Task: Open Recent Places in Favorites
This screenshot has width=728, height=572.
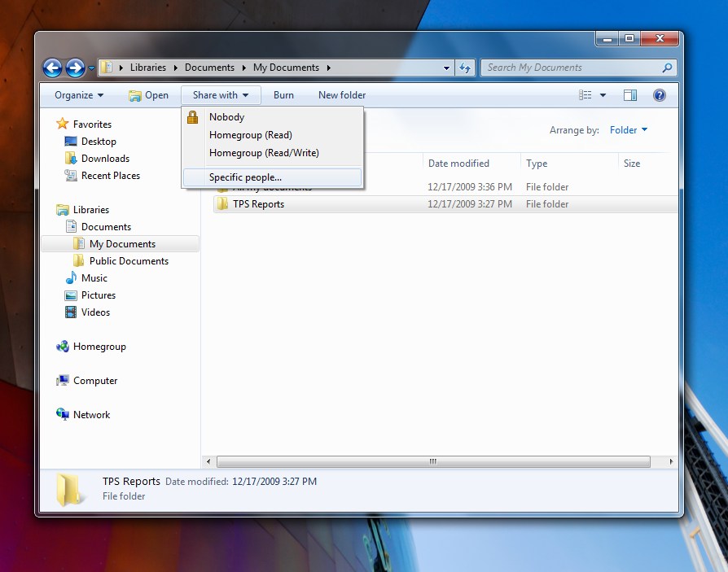Action: tap(111, 176)
